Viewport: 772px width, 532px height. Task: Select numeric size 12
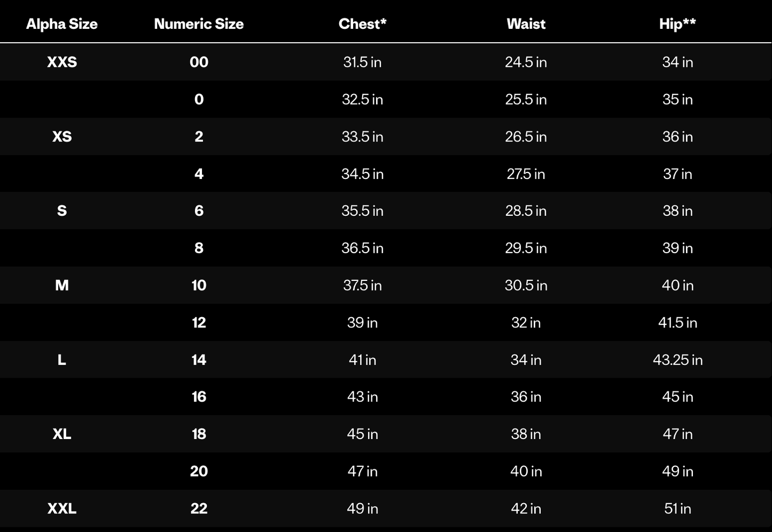point(199,323)
